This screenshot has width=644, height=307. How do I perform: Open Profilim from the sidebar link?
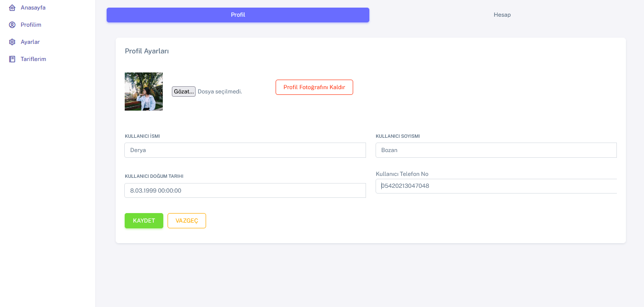coord(31,24)
